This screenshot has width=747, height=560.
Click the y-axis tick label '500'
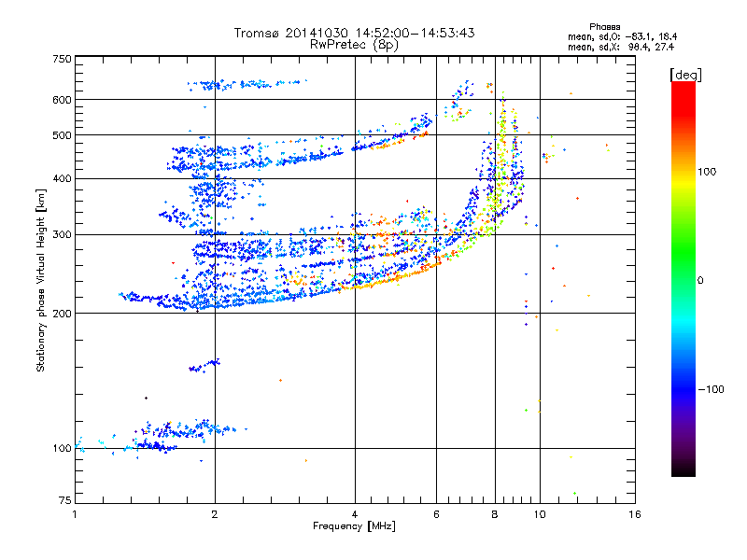pyautogui.click(x=62, y=135)
